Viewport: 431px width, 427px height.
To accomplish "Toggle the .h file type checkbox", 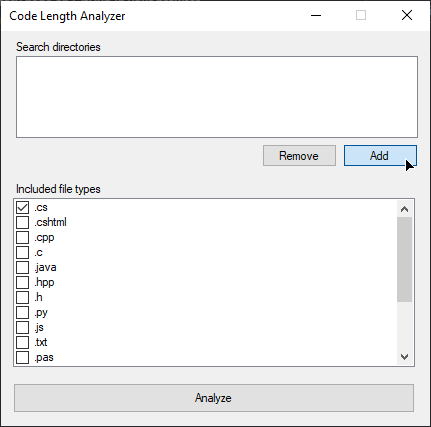I will pos(22,297).
